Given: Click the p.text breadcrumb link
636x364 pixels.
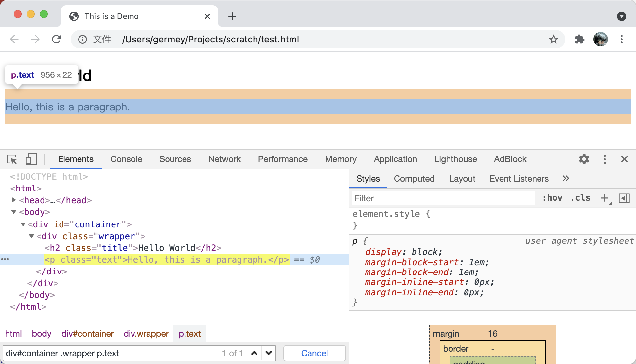Looking at the screenshot, I should [189, 333].
